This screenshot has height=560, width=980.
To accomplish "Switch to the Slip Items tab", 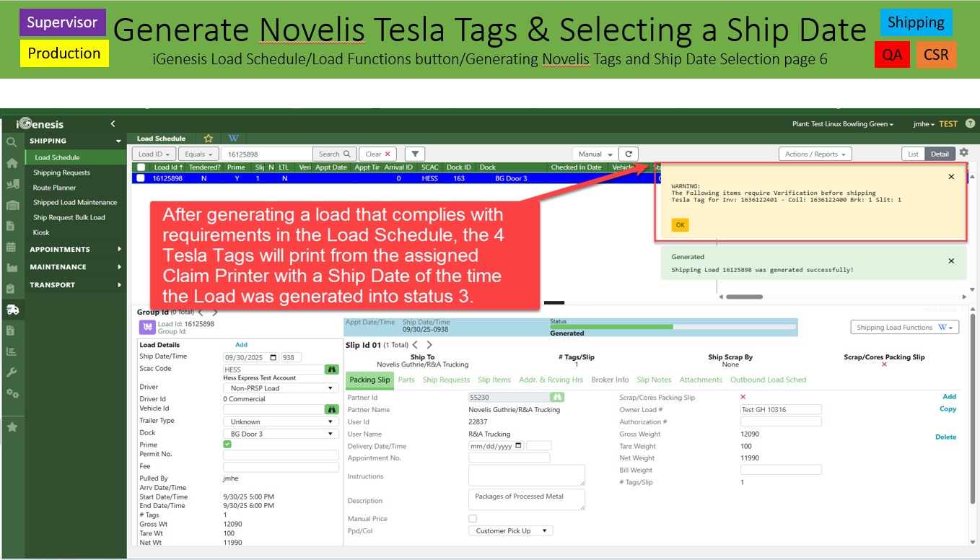I will coord(494,380).
